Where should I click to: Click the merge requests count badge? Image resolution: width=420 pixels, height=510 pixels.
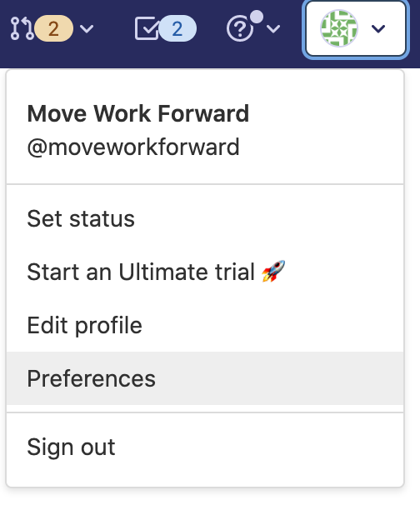pyautogui.click(x=53, y=28)
